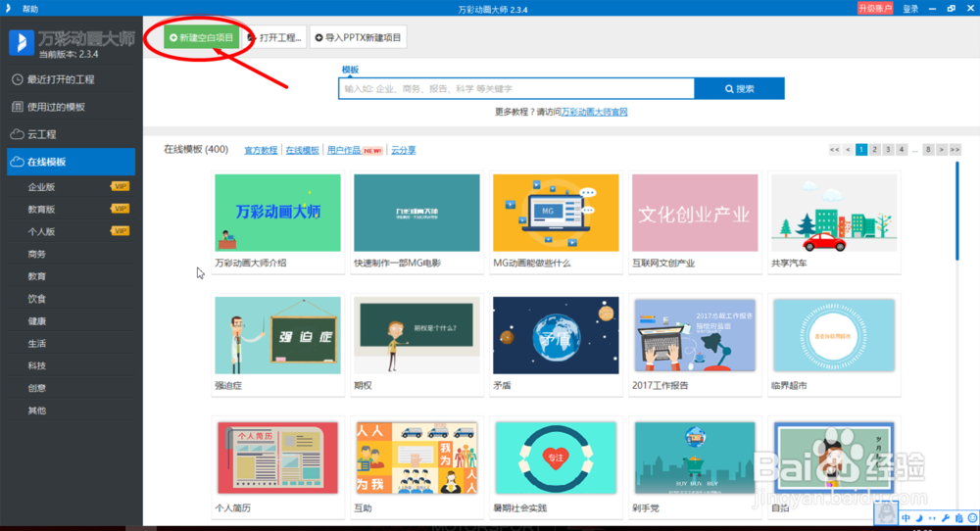Select page 2 in pagination

tap(874, 149)
